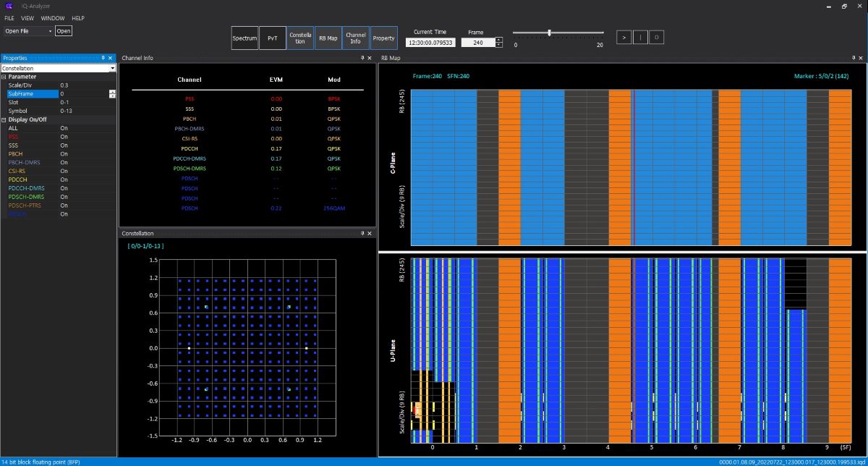Image resolution: width=868 pixels, height=466 pixels.
Task: Toggle the Spectrum view button
Action: point(244,38)
